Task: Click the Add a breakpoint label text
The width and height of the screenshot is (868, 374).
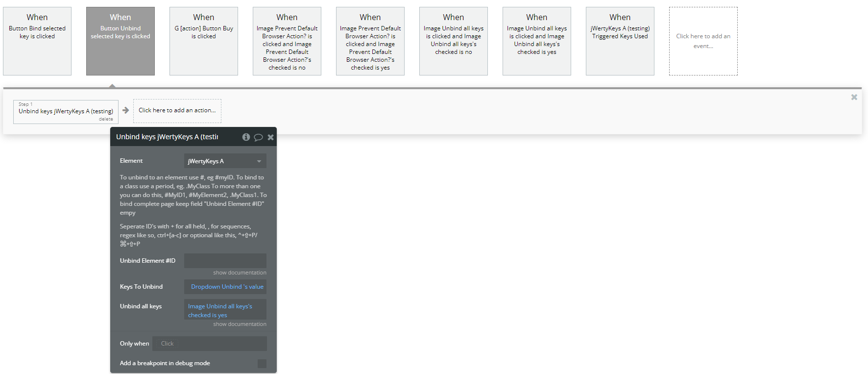Action: (165, 363)
